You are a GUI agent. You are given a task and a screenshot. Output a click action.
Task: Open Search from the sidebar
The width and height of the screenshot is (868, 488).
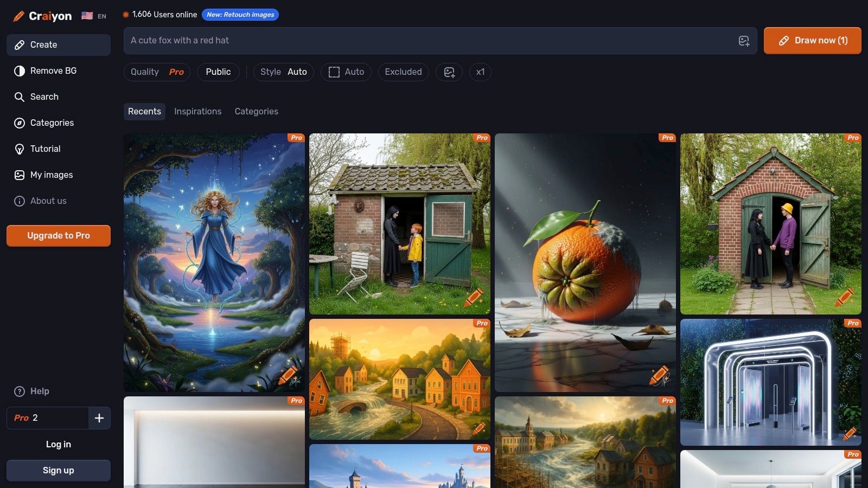[44, 97]
